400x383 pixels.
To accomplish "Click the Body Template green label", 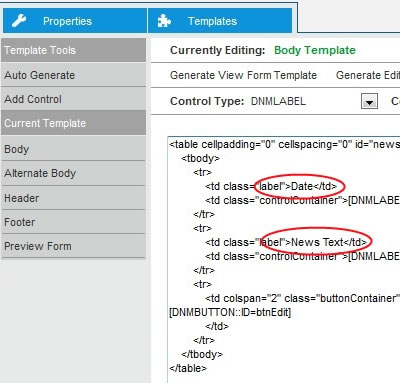I will [315, 50].
